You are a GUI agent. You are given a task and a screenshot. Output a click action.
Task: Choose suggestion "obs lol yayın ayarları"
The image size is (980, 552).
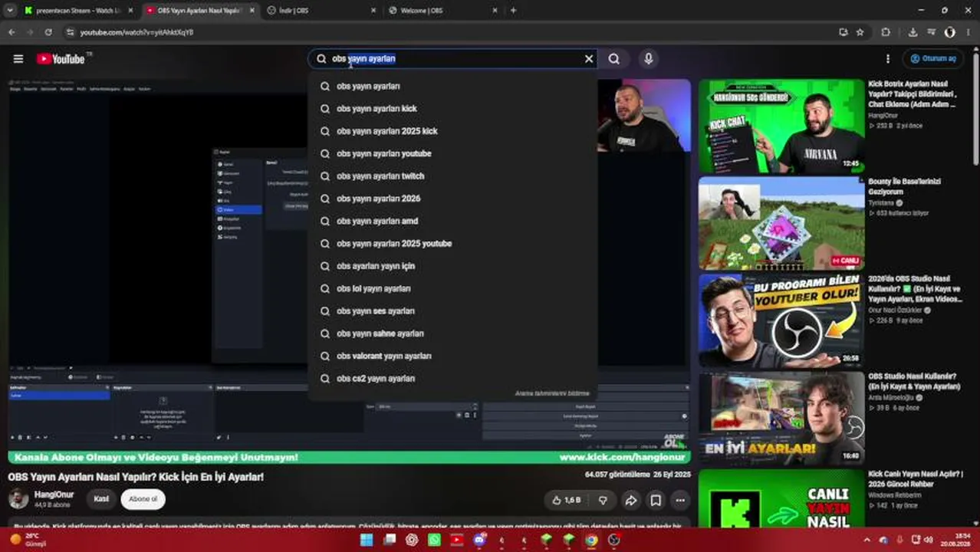click(x=452, y=288)
